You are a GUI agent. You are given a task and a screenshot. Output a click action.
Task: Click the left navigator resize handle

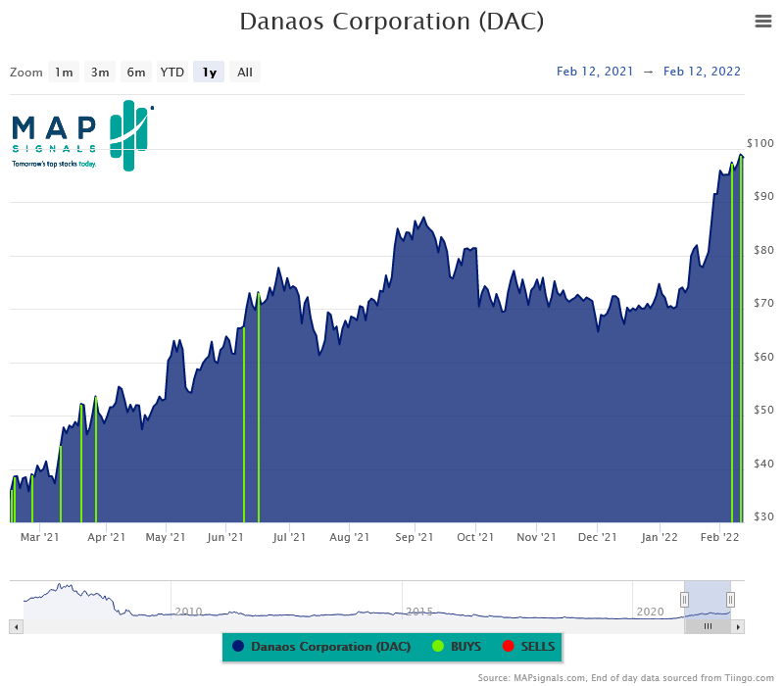pyautogui.click(x=685, y=598)
